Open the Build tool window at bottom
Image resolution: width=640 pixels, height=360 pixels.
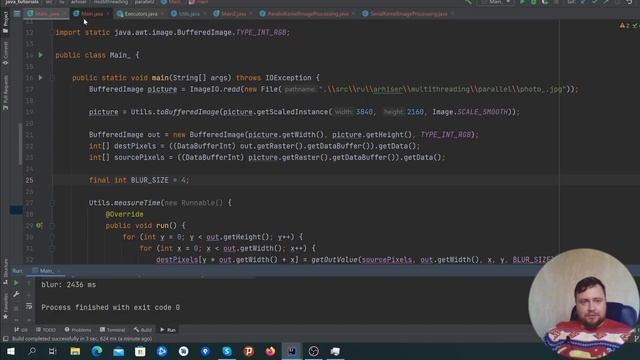tap(143, 330)
